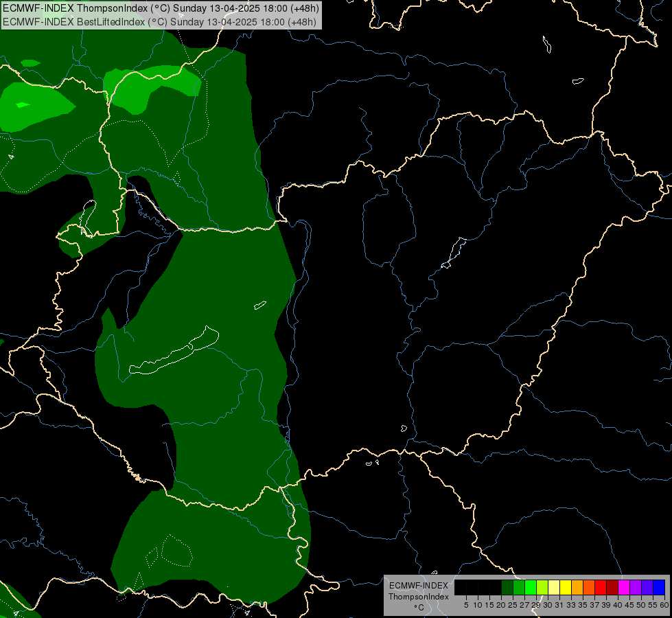Click the ThompsonIndex label in legend
Image resolution: width=672 pixels, height=618 pixels.
(419, 597)
